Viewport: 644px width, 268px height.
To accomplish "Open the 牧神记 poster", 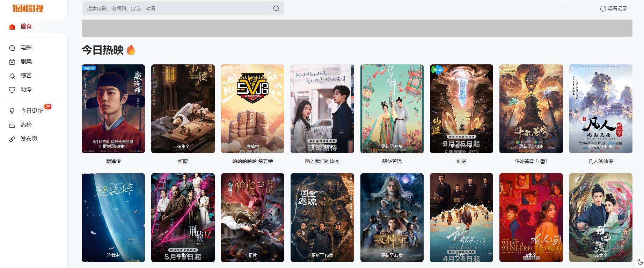I will pyautogui.click(x=392, y=218).
